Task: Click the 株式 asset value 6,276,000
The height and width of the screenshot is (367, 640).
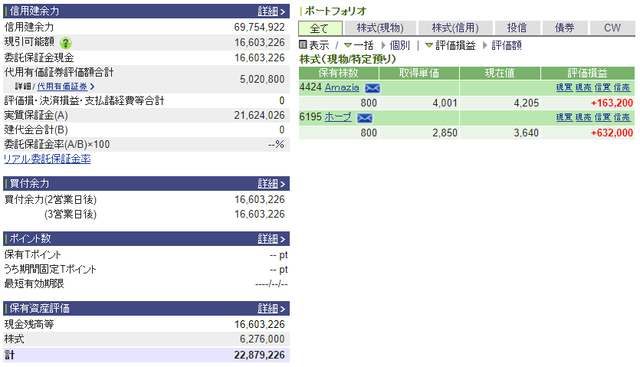Action: (x=262, y=339)
